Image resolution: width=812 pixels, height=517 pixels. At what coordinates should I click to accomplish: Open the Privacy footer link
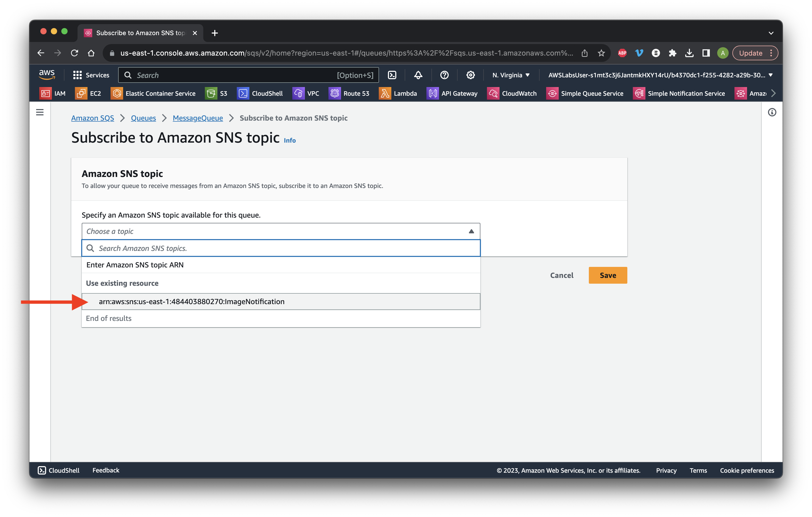tap(666, 470)
